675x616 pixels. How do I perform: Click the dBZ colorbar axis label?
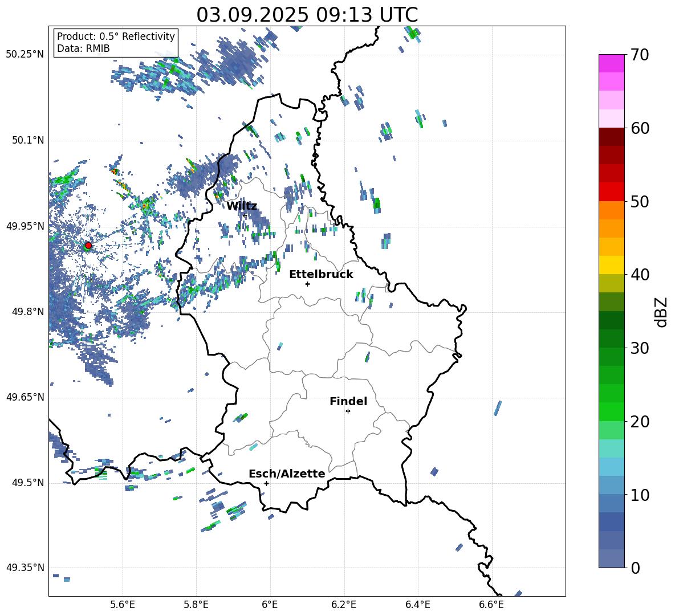tap(662, 312)
